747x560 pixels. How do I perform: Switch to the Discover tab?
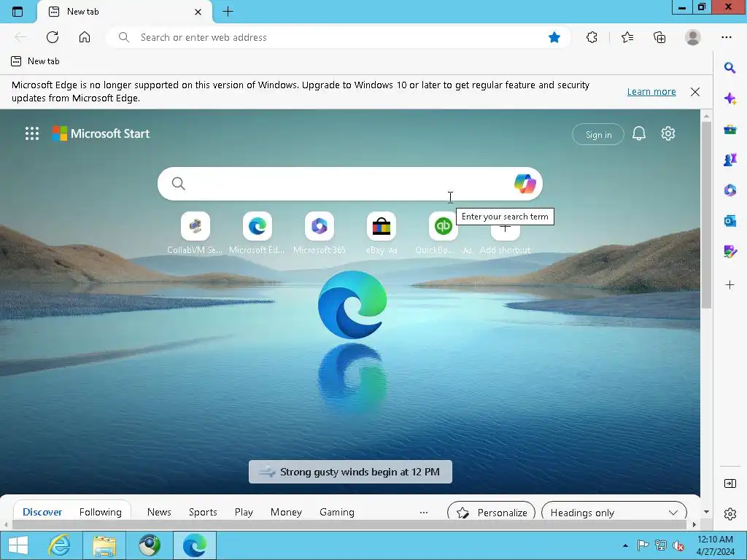(42, 513)
